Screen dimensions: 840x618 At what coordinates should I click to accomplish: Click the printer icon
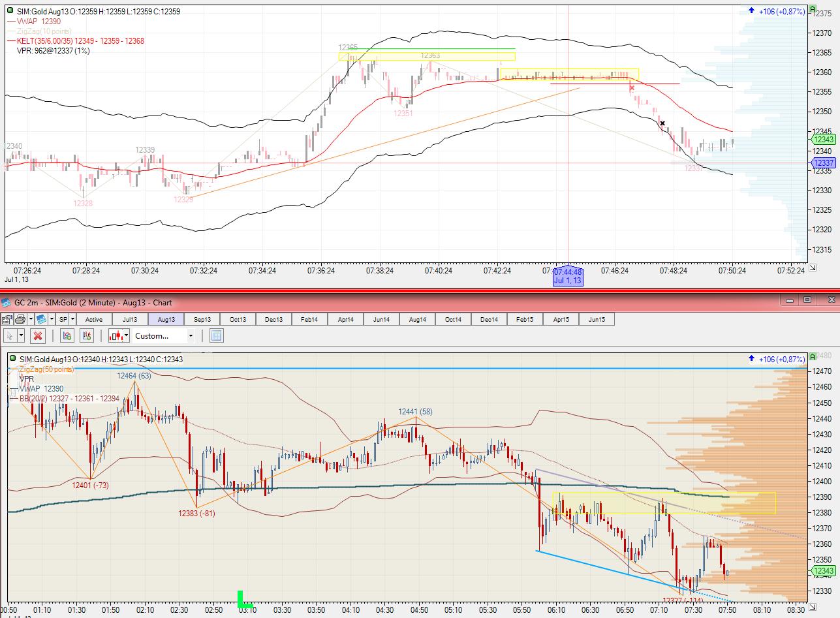click(x=20, y=319)
